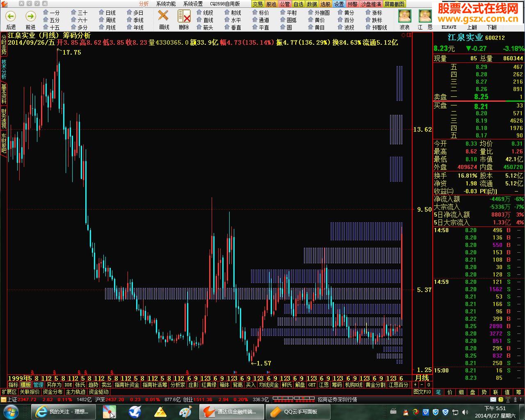Switch to 五分 five-minute period

pyautogui.click(x=51, y=20)
